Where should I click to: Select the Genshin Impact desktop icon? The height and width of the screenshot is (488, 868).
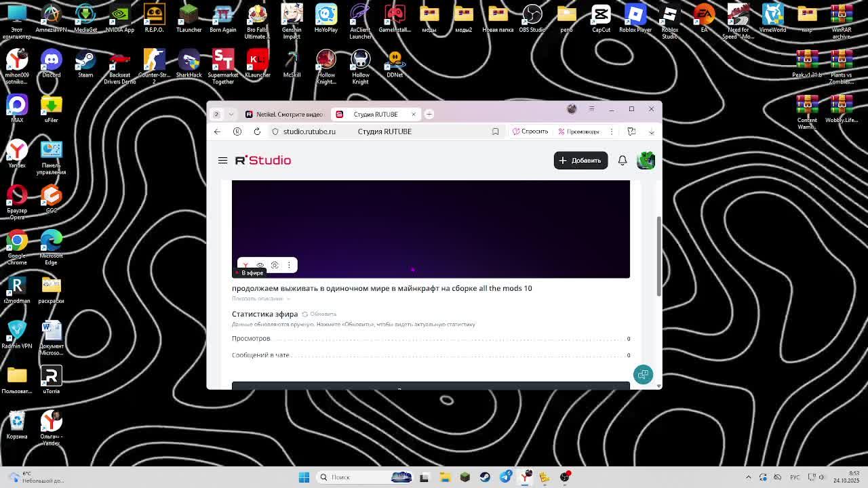tap(292, 22)
